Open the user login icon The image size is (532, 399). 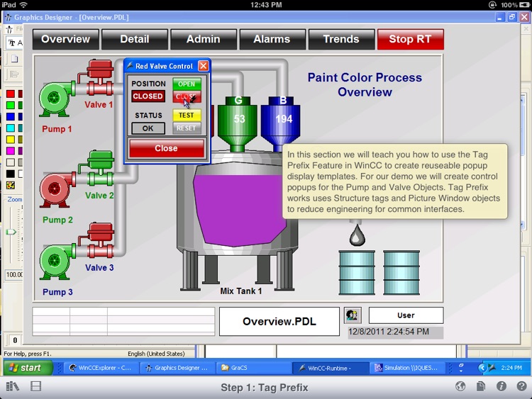click(x=353, y=315)
